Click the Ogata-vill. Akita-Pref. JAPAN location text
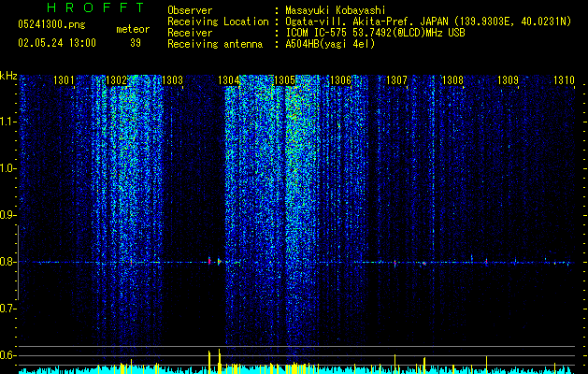The width and height of the screenshot is (588, 374). point(428,22)
